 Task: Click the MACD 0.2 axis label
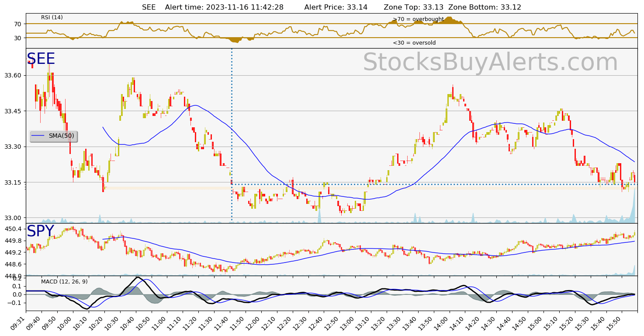(x=17, y=278)
